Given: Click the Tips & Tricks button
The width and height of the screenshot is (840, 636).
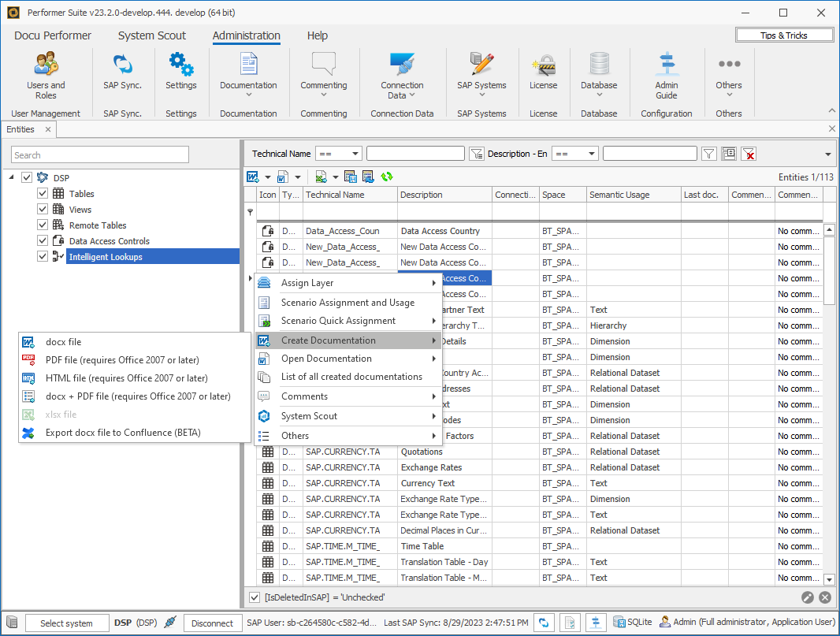Looking at the screenshot, I should [784, 34].
